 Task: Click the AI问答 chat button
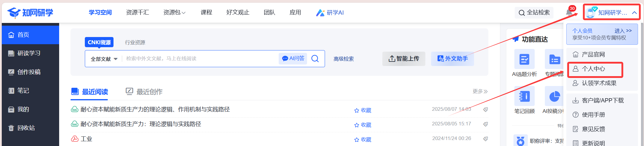click(x=293, y=59)
